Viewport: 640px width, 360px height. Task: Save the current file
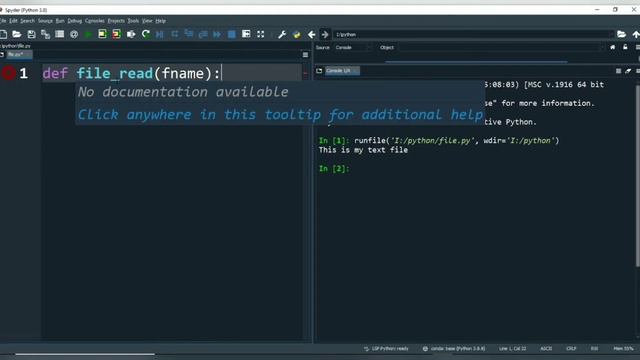[31, 34]
